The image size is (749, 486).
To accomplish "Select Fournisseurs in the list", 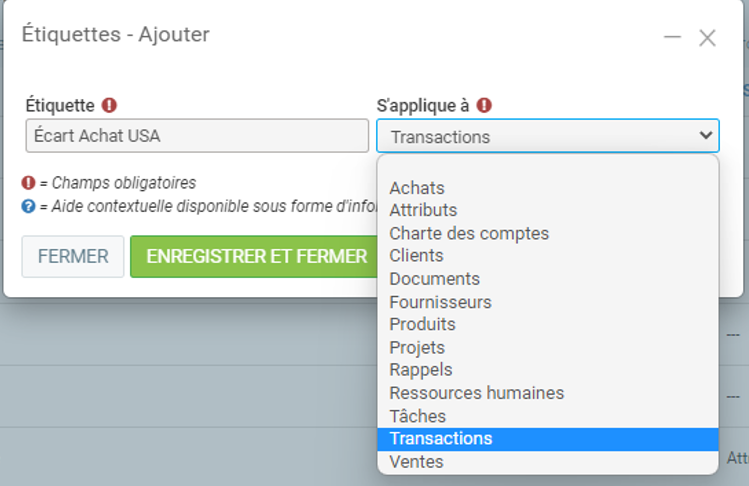I will coord(440,302).
